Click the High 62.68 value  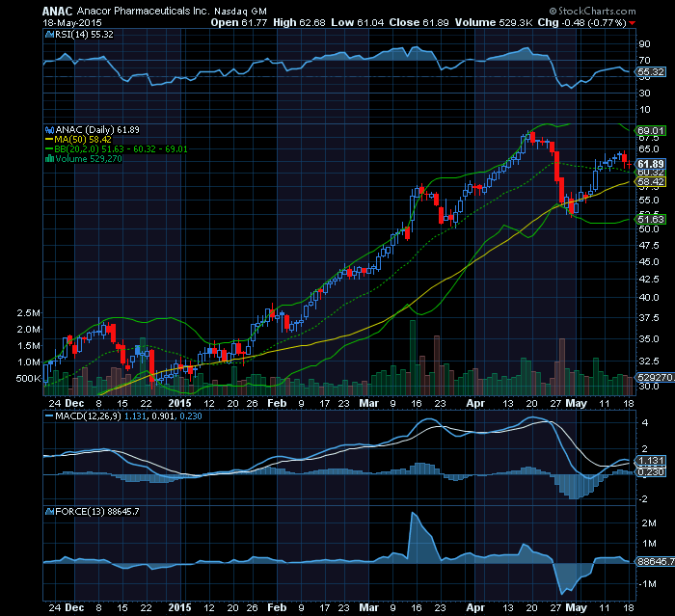point(299,22)
